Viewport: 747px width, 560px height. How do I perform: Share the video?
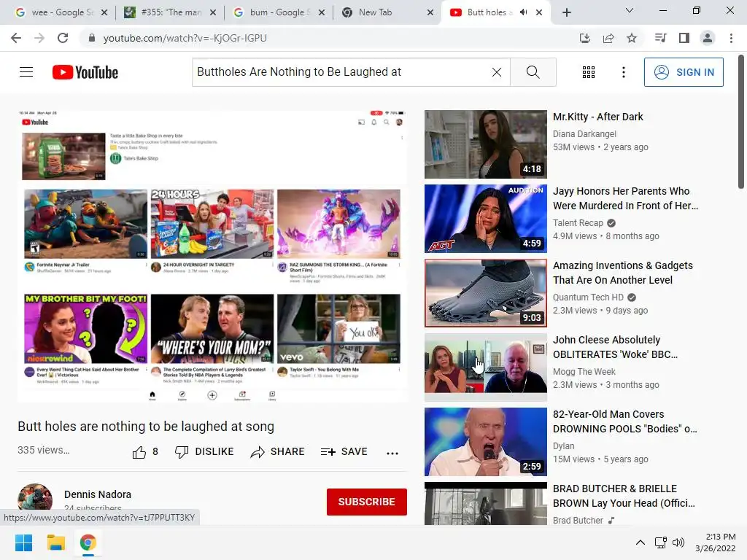coord(277,452)
